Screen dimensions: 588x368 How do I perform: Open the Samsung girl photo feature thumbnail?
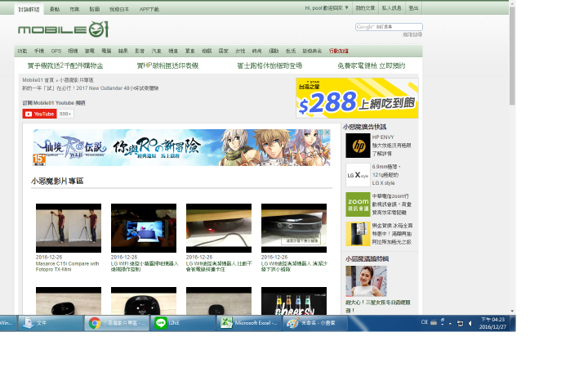click(366, 281)
